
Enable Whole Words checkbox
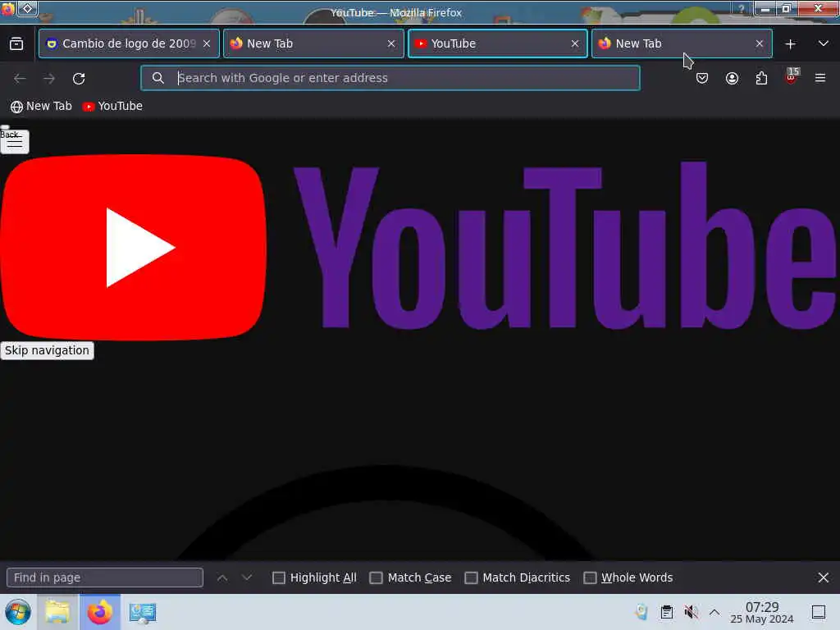point(590,577)
